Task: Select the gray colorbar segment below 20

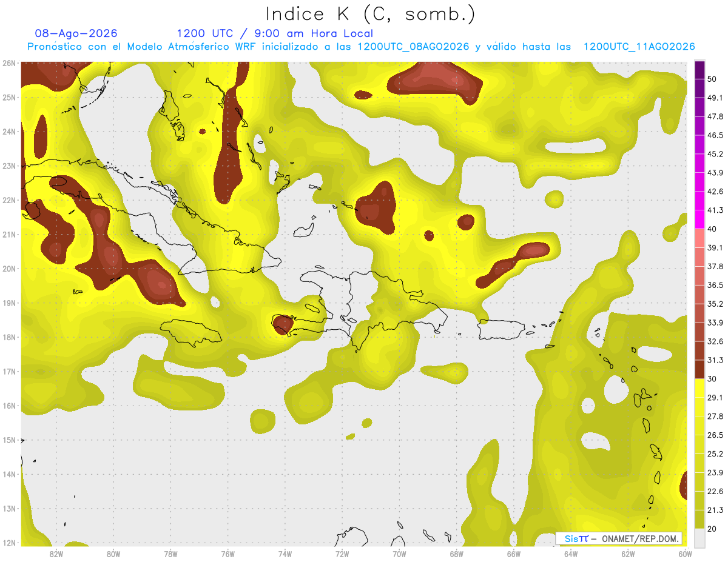Action: 699,537
